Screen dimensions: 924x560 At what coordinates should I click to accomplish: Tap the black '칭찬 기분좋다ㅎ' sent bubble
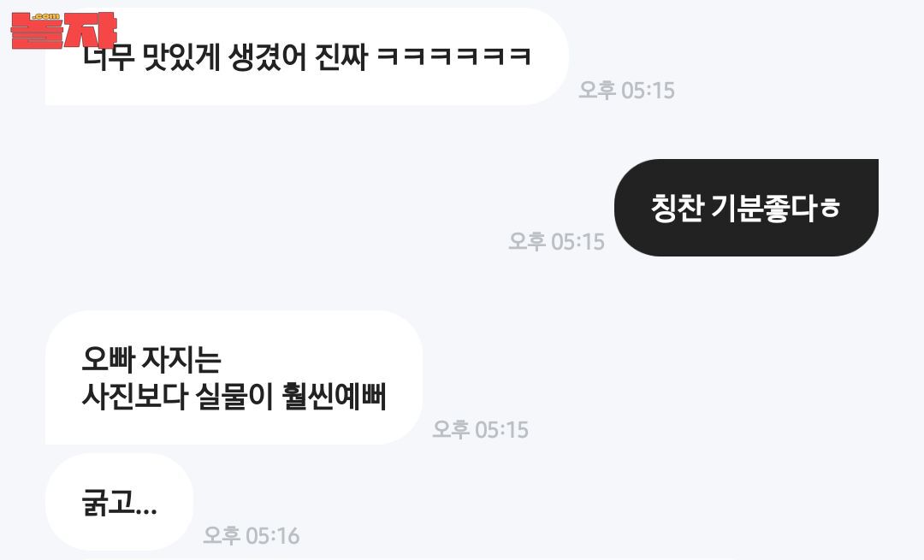tap(746, 207)
